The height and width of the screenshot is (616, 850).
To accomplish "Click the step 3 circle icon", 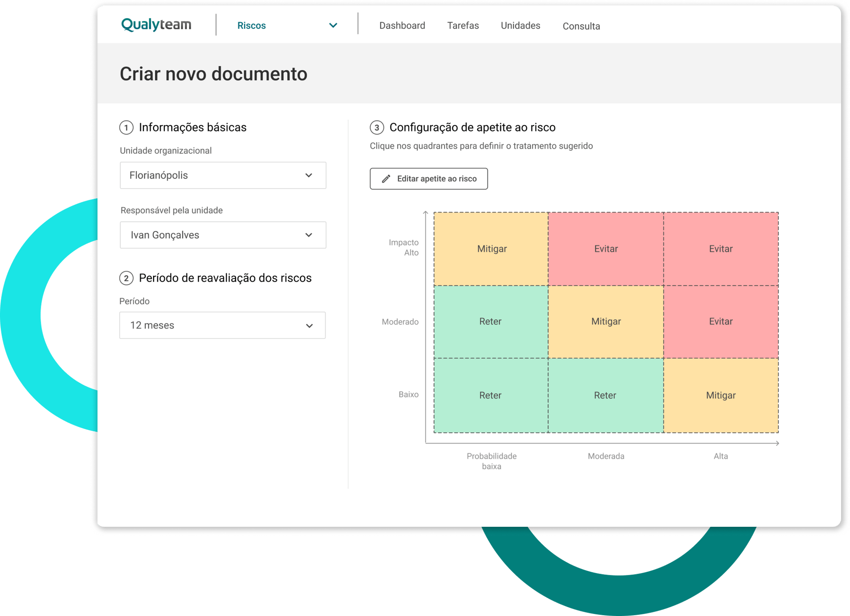I will (377, 127).
